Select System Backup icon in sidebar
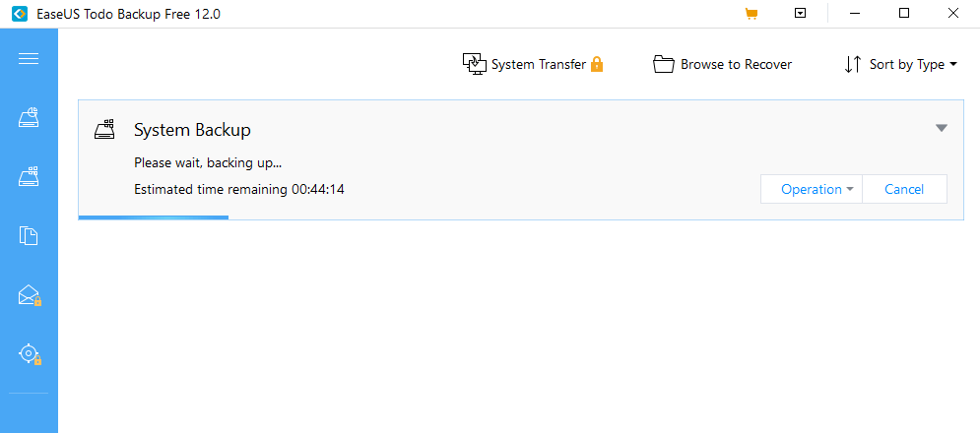980x433 pixels. point(29,177)
